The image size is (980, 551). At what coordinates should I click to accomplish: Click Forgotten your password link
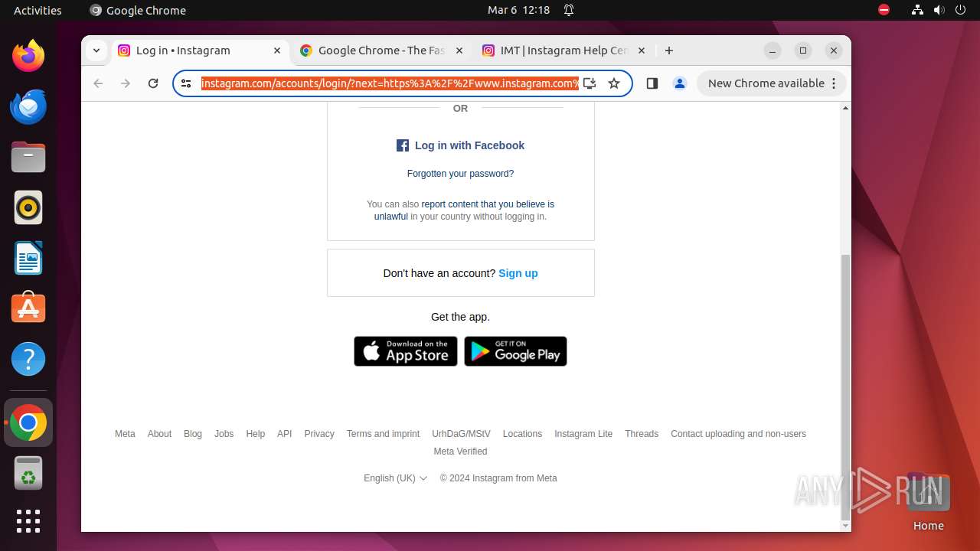[460, 174]
